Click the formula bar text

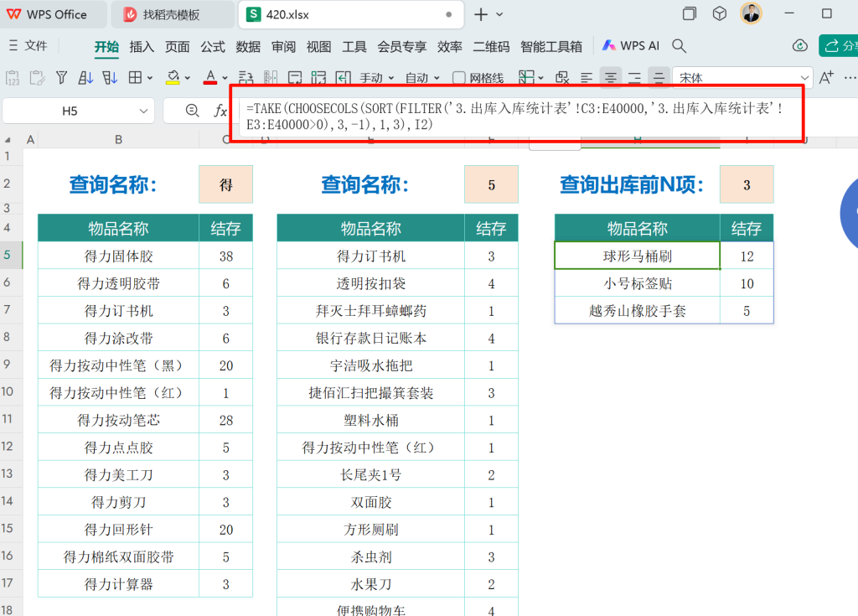pyautogui.click(x=515, y=116)
